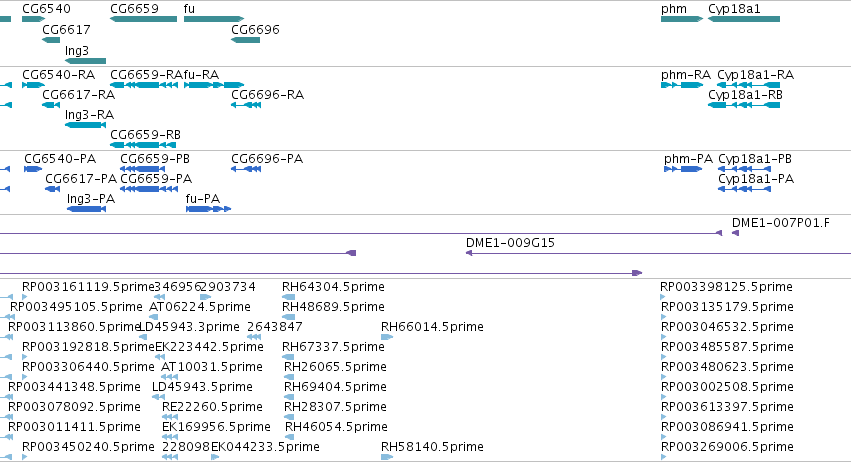Open the DME1-007P01.F label

click(x=780, y=223)
